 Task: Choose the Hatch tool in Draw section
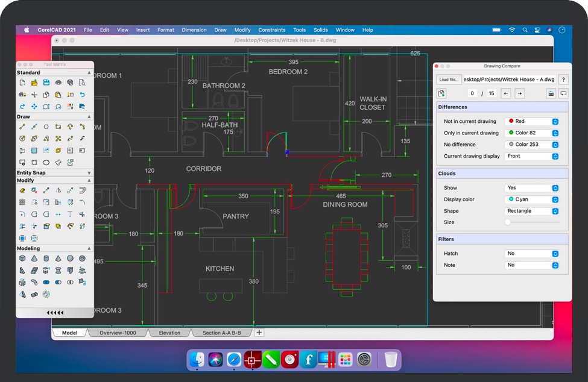coord(34,151)
